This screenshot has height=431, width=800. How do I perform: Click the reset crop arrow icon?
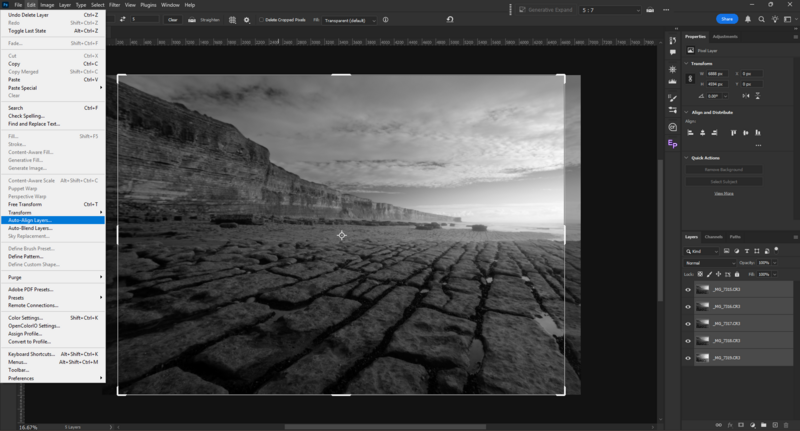pos(450,19)
